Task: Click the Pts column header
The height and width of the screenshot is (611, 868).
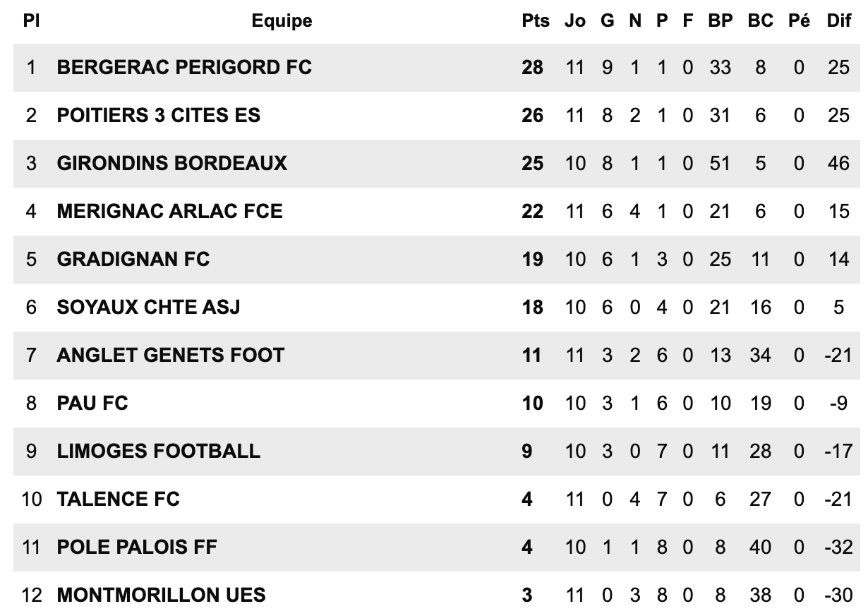Action: 536,21
